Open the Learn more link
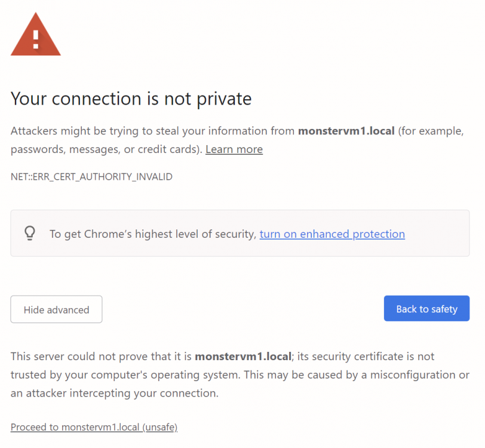485x448 pixels. point(234,149)
